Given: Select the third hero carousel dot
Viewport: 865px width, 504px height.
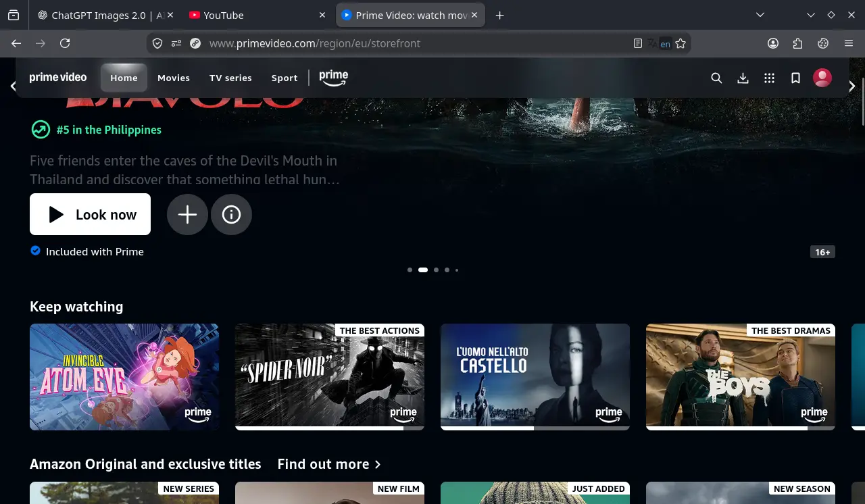Looking at the screenshot, I should coord(436,270).
